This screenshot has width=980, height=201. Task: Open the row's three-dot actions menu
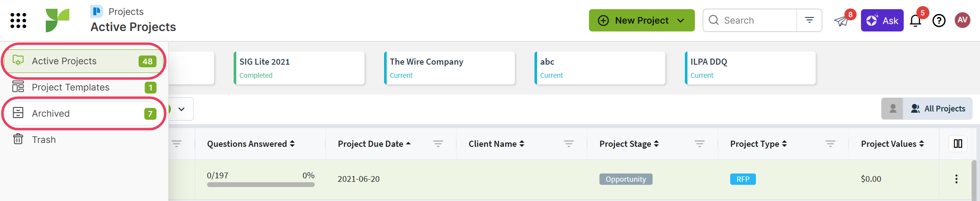click(x=956, y=179)
